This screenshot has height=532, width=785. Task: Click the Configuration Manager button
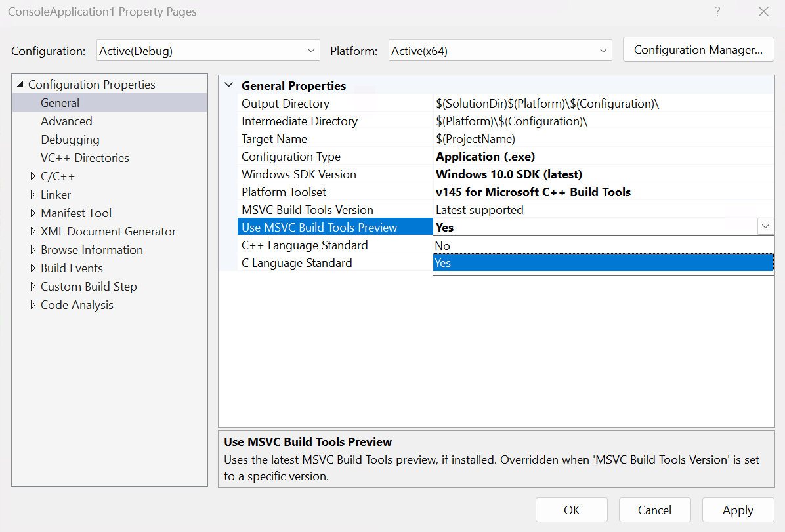point(698,50)
